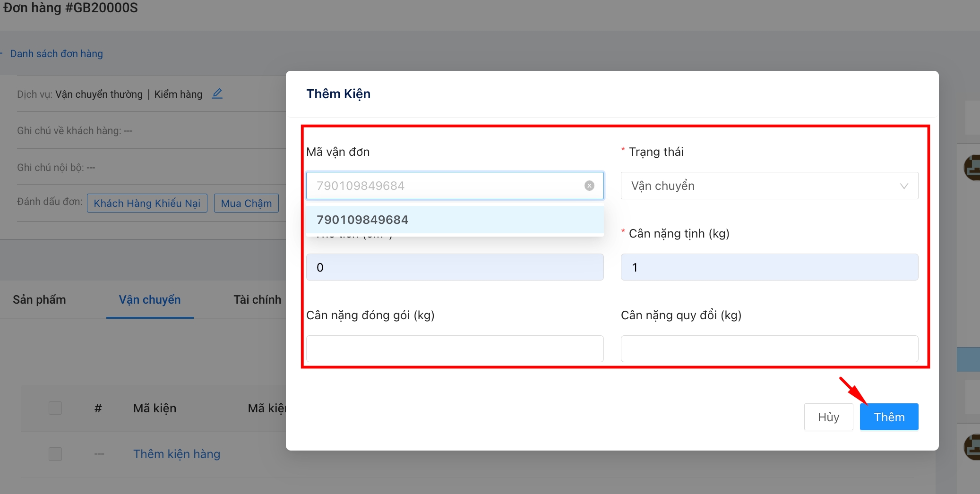
Task: Cancel the dialog with Hủy
Action: pos(828,417)
